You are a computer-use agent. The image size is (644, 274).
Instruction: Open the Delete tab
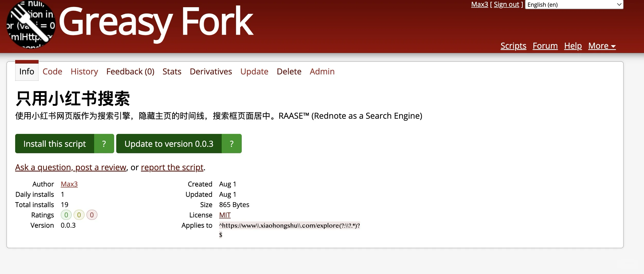pos(289,71)
